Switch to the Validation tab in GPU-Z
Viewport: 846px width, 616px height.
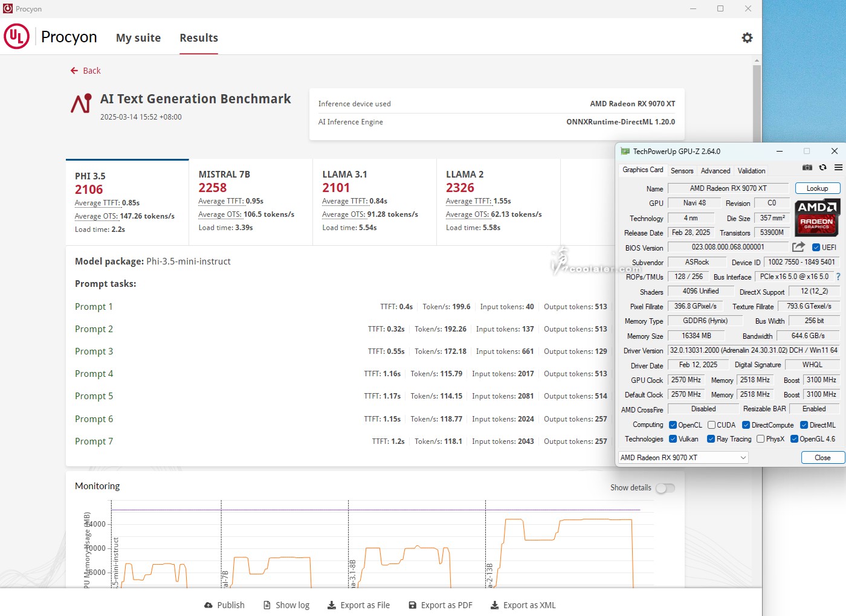click(x=751, y=171)
